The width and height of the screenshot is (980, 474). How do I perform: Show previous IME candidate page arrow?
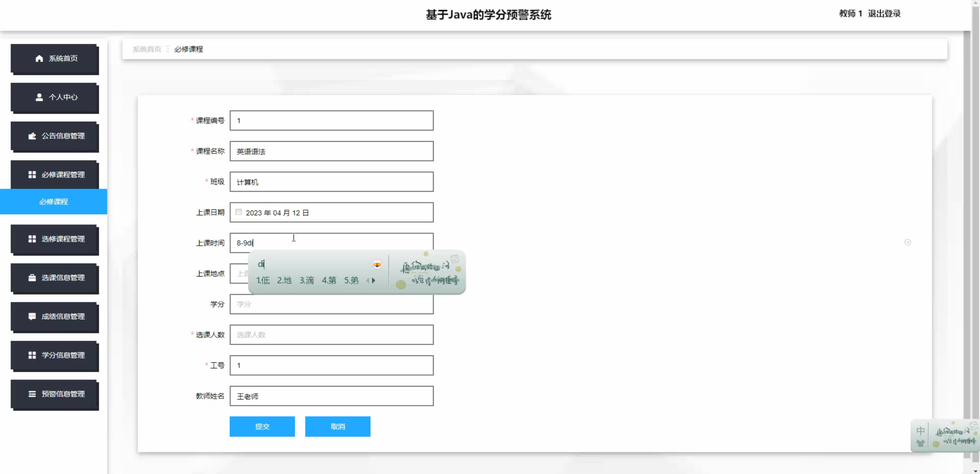point(367,280)
